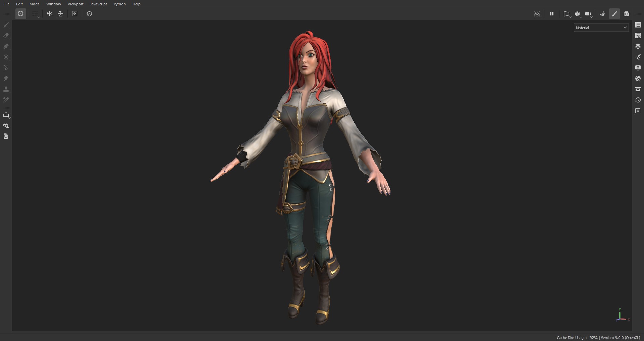Select the Smudge tool
The width and height of the screenshot is (644, 341).
pos(6,78)
